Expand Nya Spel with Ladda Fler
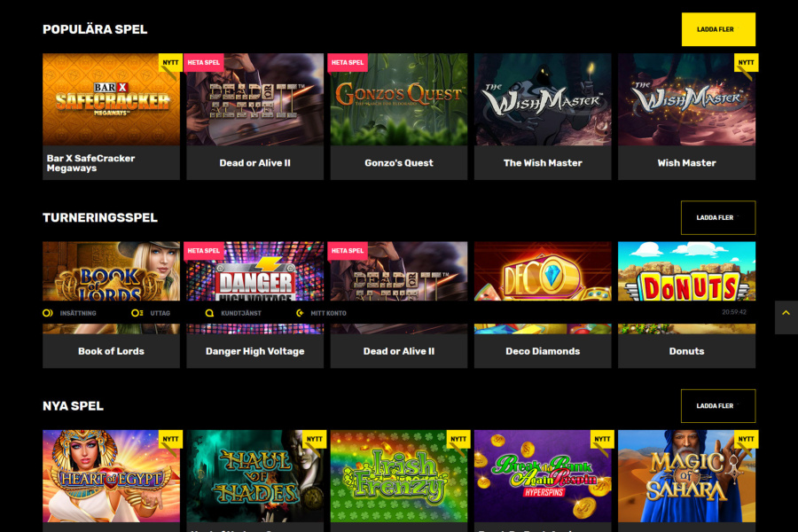The width and height of the screenshot is (798, 532). point(718,406)
